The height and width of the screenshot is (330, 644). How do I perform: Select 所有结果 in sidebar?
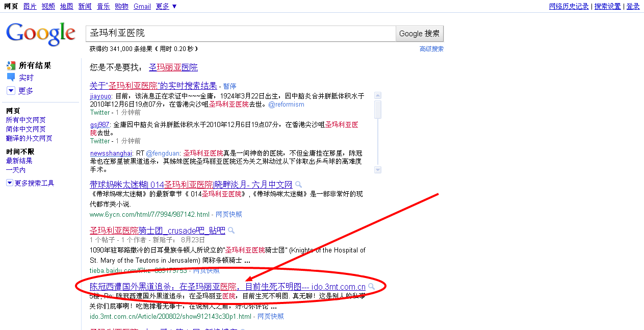pyautogui.click(x=35, y=65)
